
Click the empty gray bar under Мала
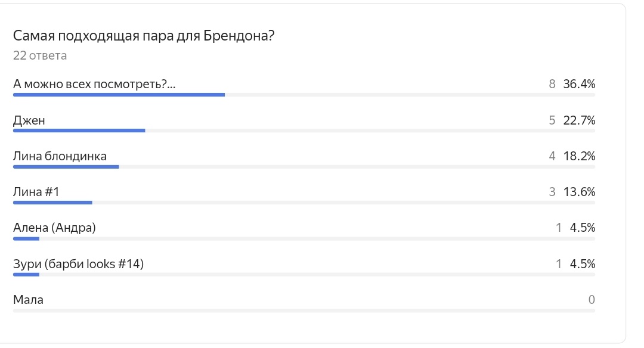[x=304, y=310]
